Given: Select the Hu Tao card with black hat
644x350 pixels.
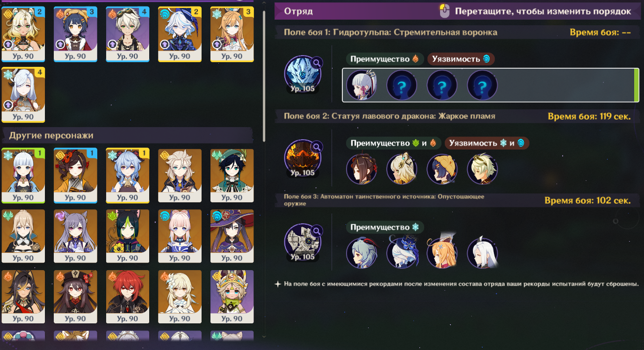Looking at the screenshot, I should pyautogui.click(x=75, y=297).
